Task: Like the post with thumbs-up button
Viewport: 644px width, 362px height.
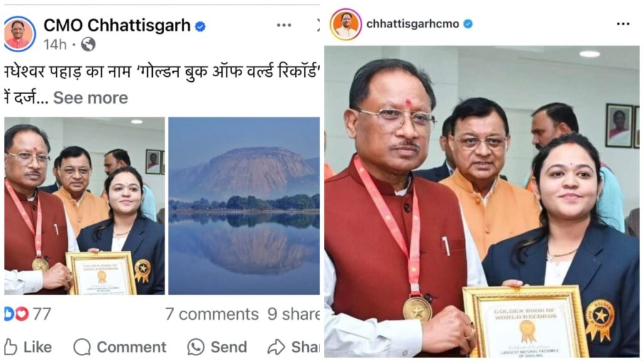Action: [28, 347]
